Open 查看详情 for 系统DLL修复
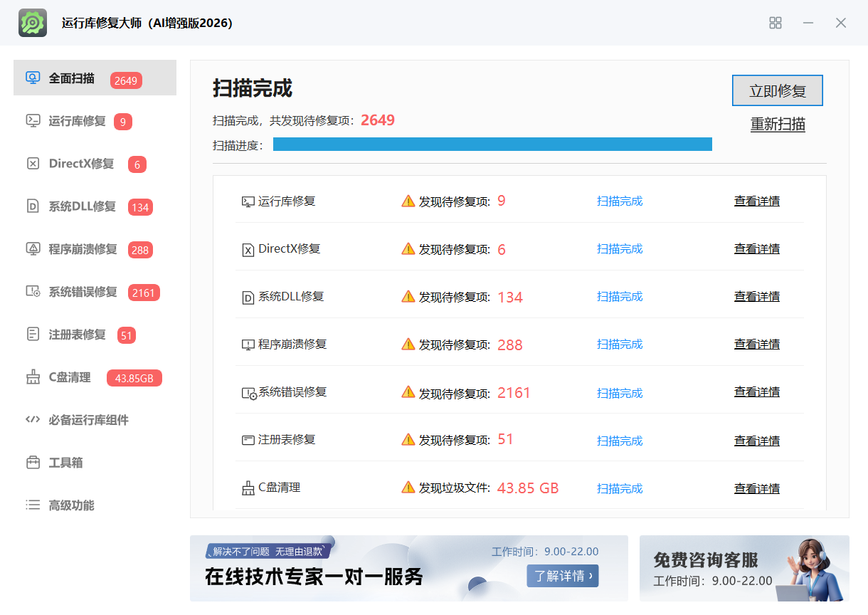The height and width of the screenshot is (615, 868). pyautogui.click(x=757, y=297)
